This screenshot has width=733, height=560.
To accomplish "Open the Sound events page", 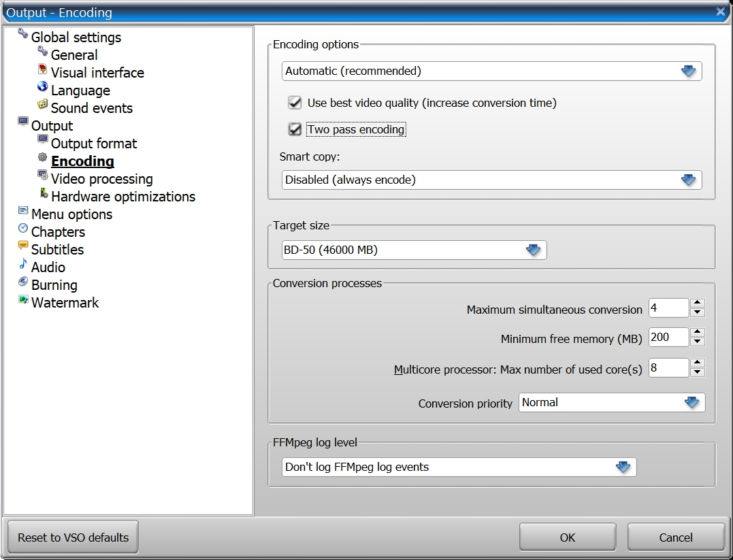I will click(92, 108).
